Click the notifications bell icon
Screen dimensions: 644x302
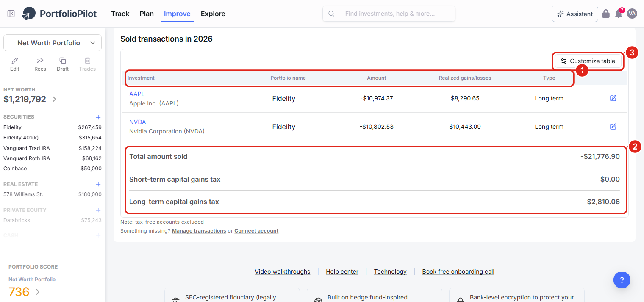click(619, 14)
